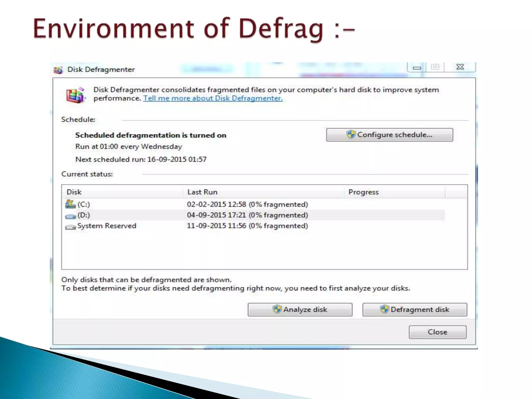Click the System Reserved drive icon
Screen dimensions: 532x399
70,227
